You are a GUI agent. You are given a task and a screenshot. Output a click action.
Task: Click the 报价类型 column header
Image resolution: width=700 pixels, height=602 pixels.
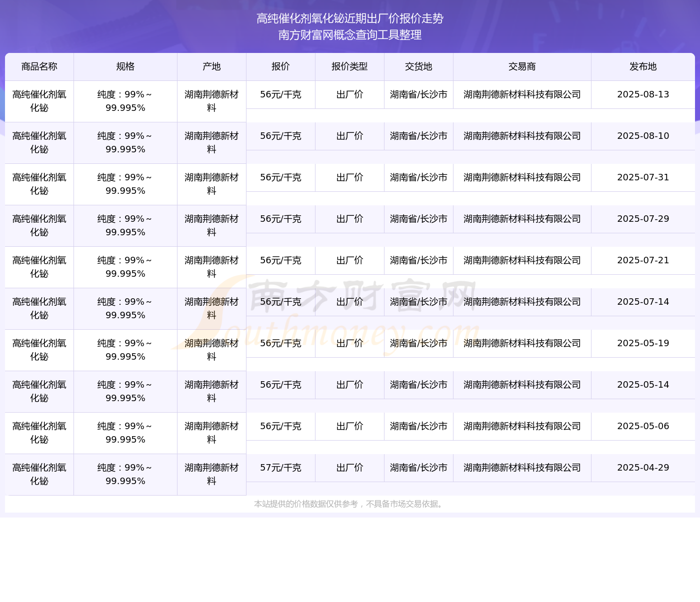349,67
